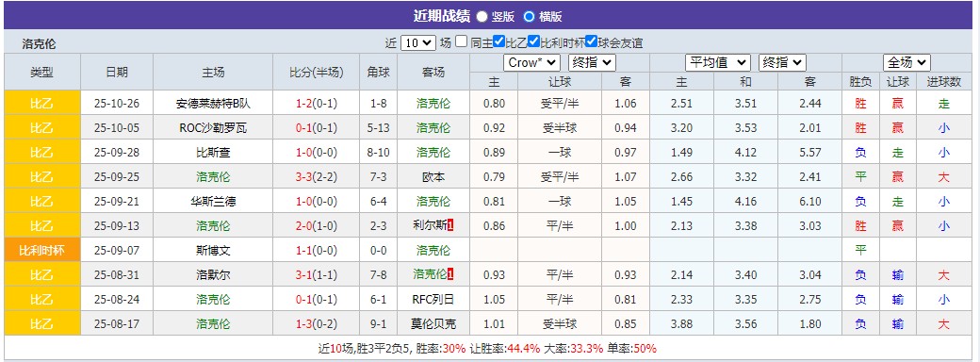Image resolution: width=980 pixels, height=362 pixels.
Task: Click handicap 一球 in 比斯查 row
Action: 560,153
